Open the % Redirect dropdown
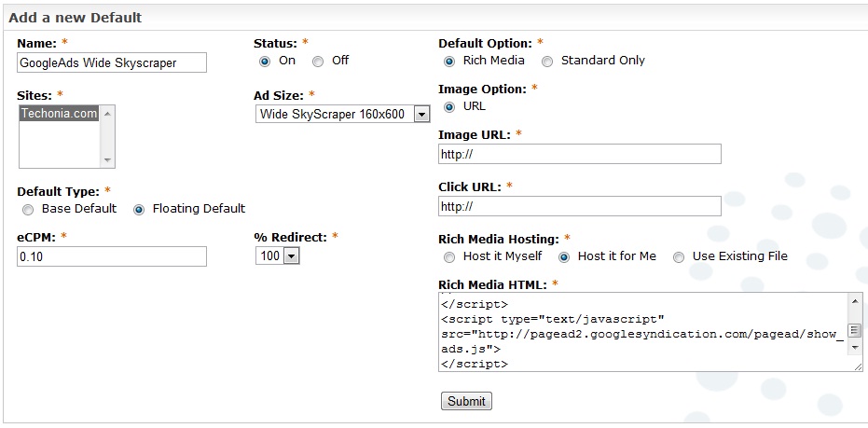This screenshot has height=428, width=868. pyautogui.click(x=277, y=255)
